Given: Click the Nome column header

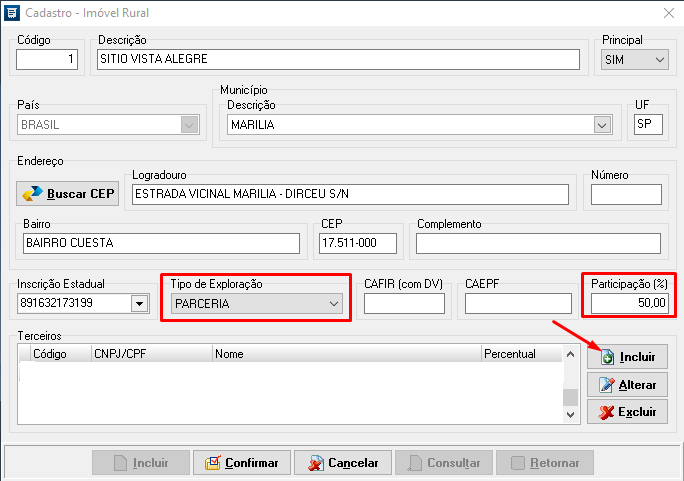Looking at the screenshot, I should [x=345, y=353].
